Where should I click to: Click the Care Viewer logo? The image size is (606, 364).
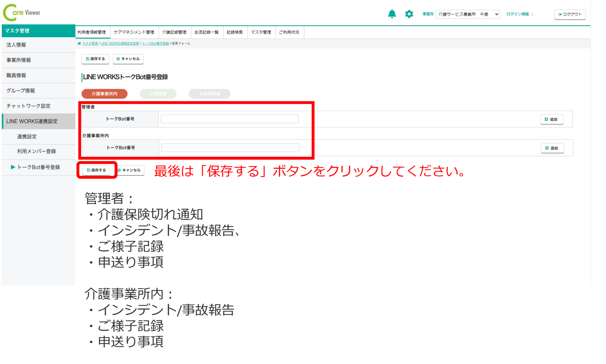tap(22, 13)
